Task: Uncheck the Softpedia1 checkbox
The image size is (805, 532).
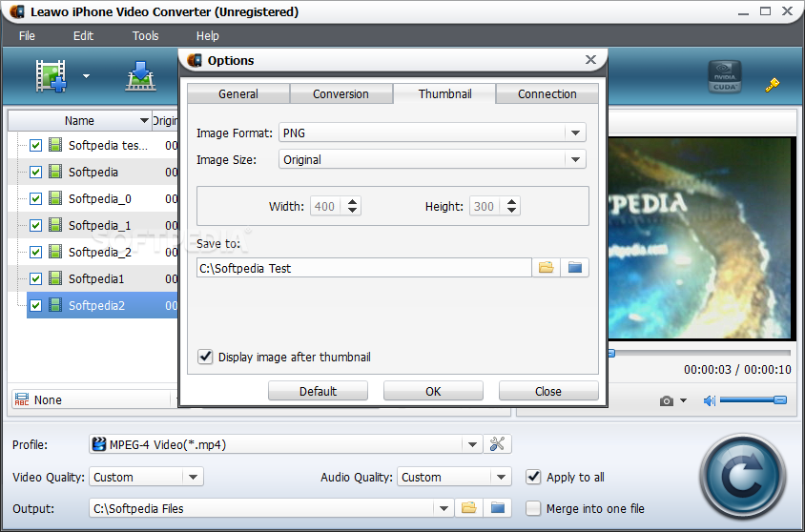Action: point(35,278)
